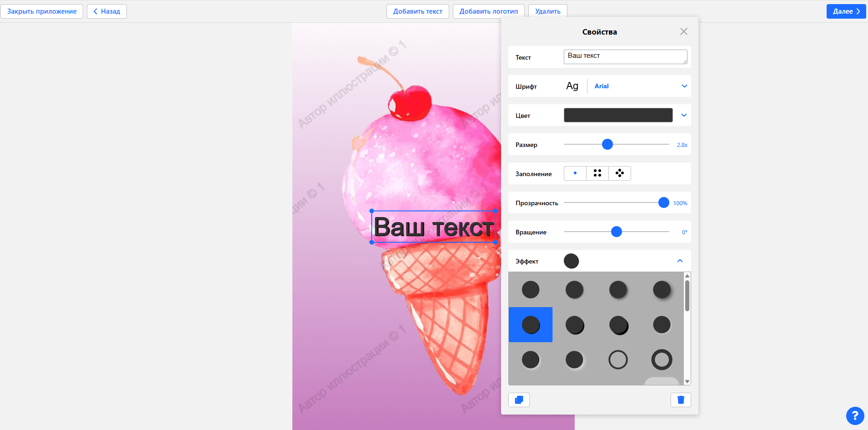Click the Далее button

coord(846,11)
